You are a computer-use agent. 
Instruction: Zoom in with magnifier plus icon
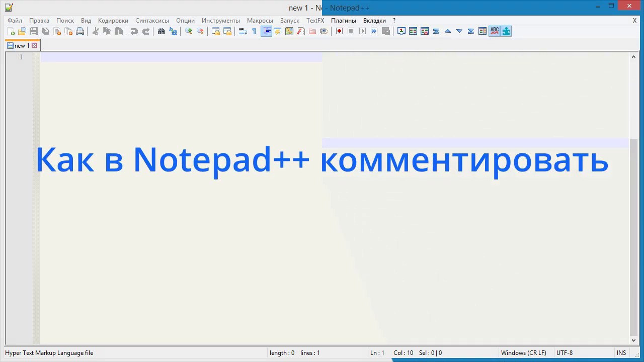(189, 31)
